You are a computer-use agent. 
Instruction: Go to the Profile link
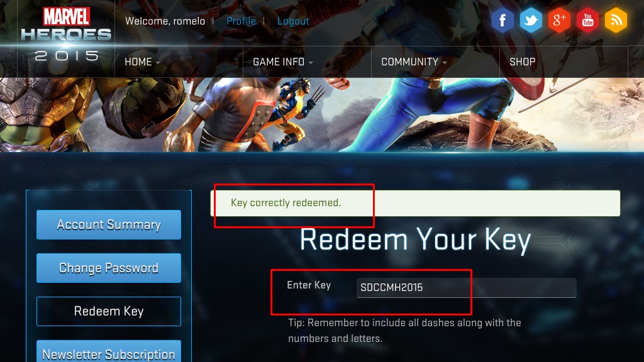point(241,21)
